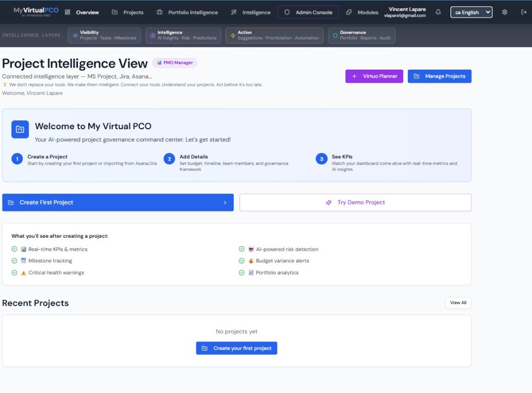The height and width of the screenshot is (393, 532).
Task: Click the folder icon on Create First Project
Action: click(11, 202)
